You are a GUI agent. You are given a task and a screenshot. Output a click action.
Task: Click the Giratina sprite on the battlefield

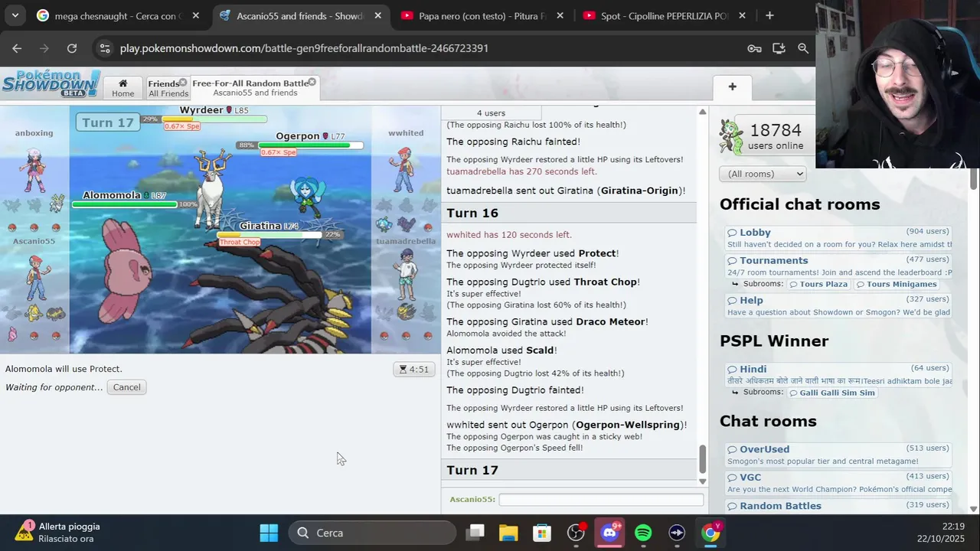(272, 298)
